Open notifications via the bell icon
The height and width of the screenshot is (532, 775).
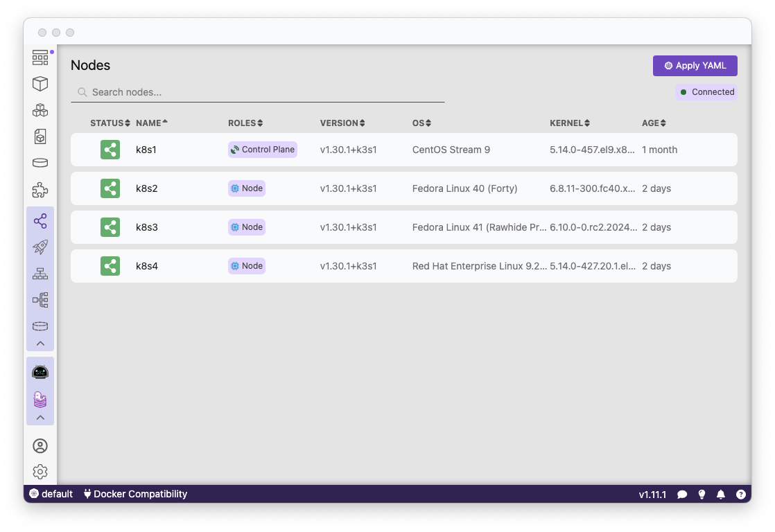tap(720, 494)
